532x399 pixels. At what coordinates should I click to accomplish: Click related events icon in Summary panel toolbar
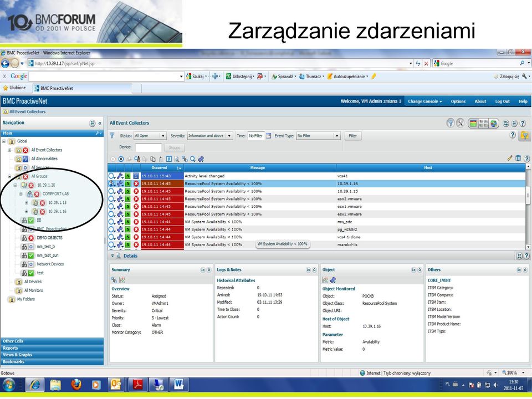tap(114, 280)
